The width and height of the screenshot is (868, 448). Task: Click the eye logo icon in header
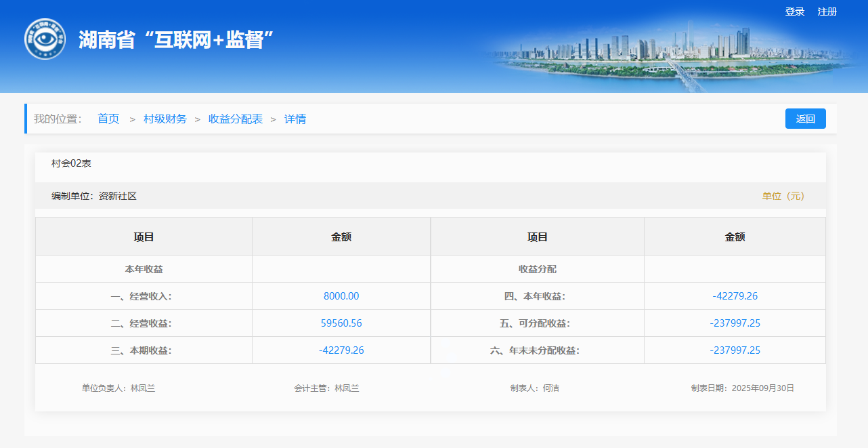(x=45, y=39)
